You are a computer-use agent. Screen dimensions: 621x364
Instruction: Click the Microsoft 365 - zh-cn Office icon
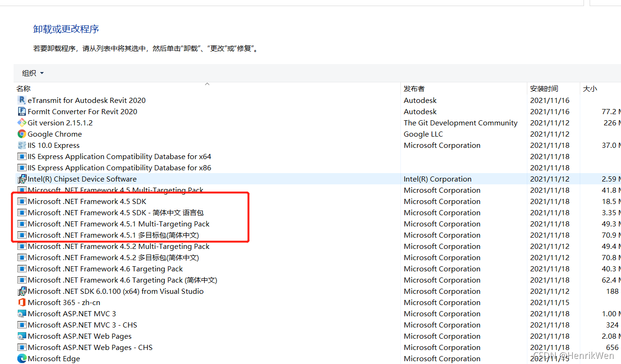pos(22,302)
